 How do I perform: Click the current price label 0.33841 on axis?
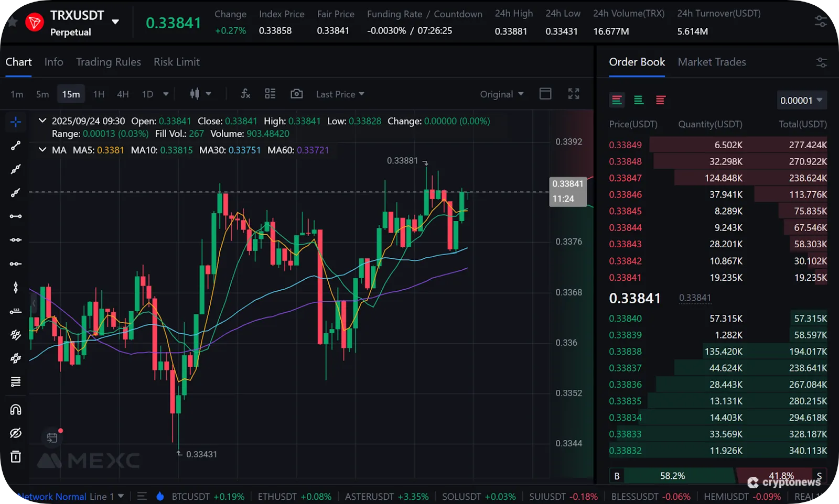[x=567, y=191]
